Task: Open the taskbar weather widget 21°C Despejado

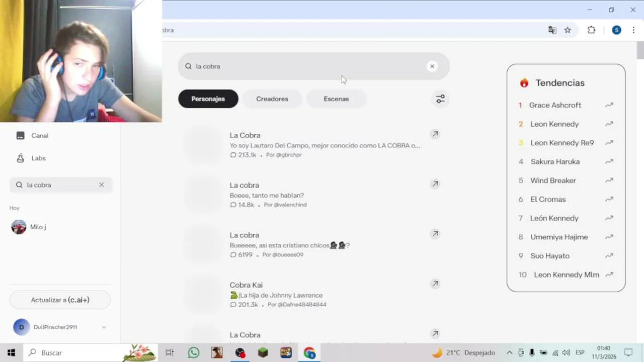Action: point(463,353)
